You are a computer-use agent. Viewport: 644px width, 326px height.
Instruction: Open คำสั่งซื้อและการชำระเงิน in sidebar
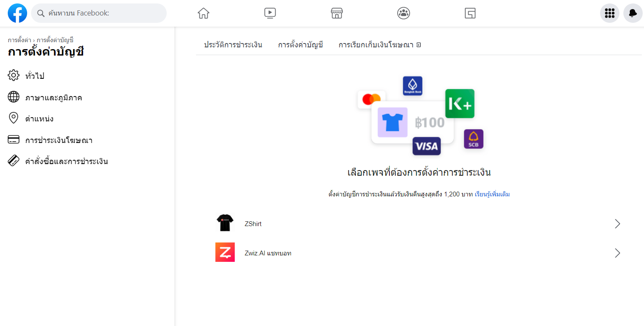pos(66,161)
